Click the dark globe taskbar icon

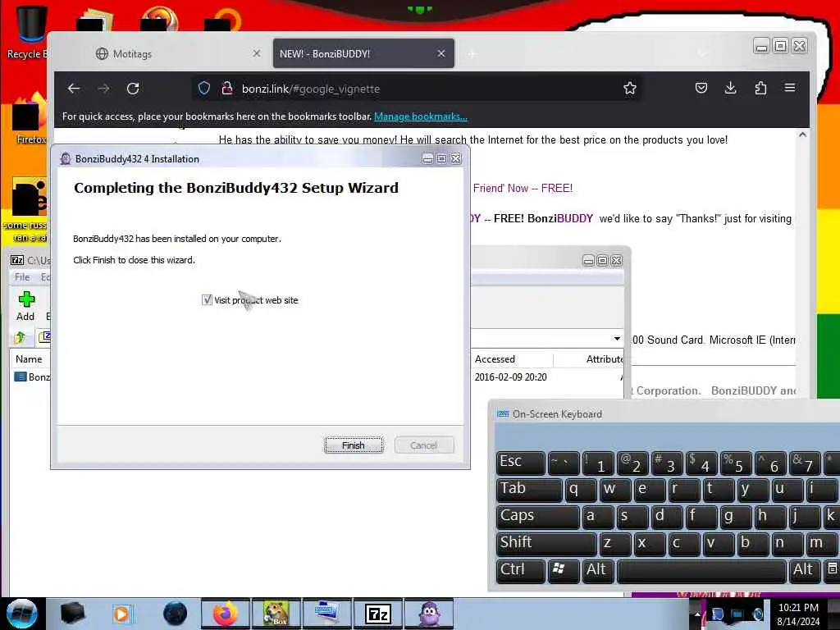175,614
